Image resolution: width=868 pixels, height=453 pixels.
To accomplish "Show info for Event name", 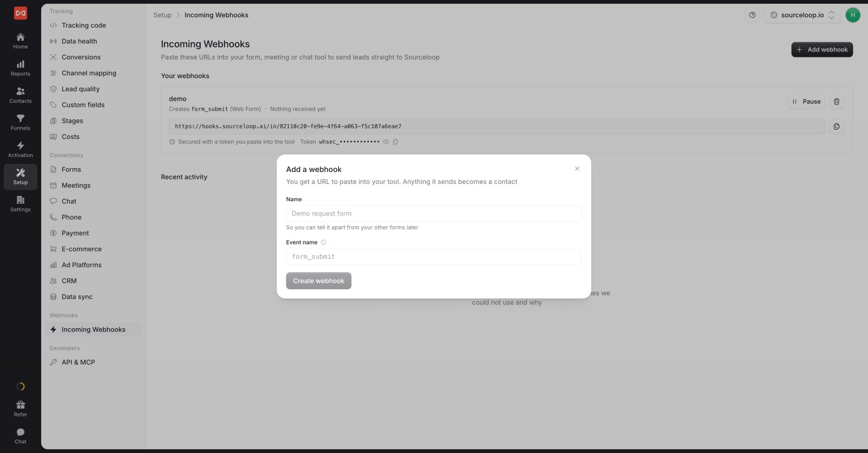I will (x=324, y=243).
